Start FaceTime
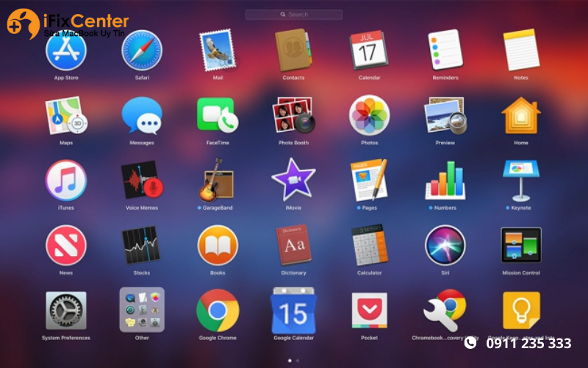This screenshot has width=588, height=368. (218, 116)
